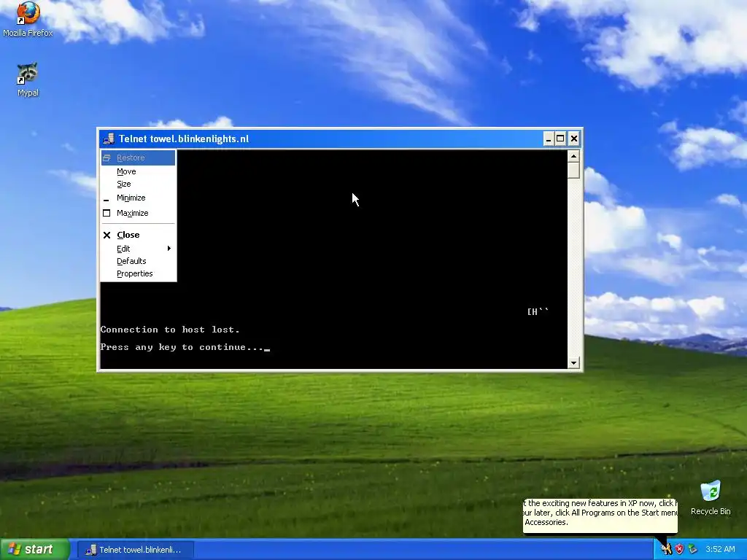The width and height of the screenshot is (747, 560).
Task: Click the Telnet window scrollbar down arrow
Action: click(573, 363)
